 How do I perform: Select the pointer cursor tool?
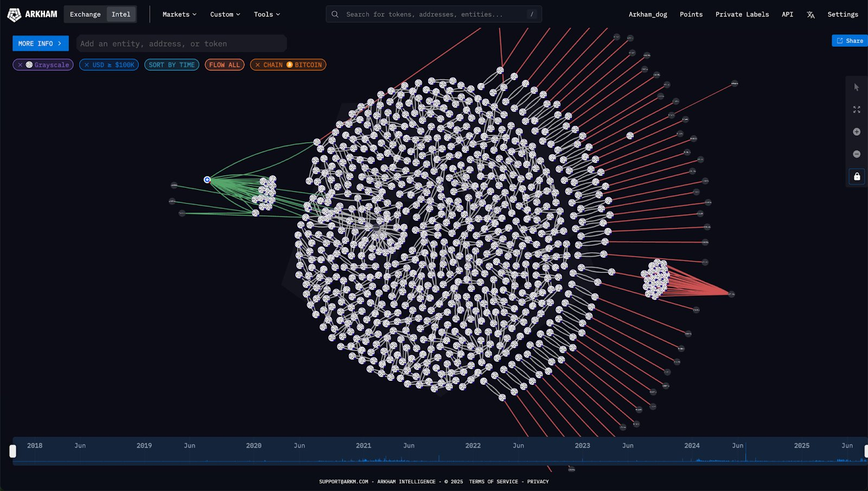point(857,87)
